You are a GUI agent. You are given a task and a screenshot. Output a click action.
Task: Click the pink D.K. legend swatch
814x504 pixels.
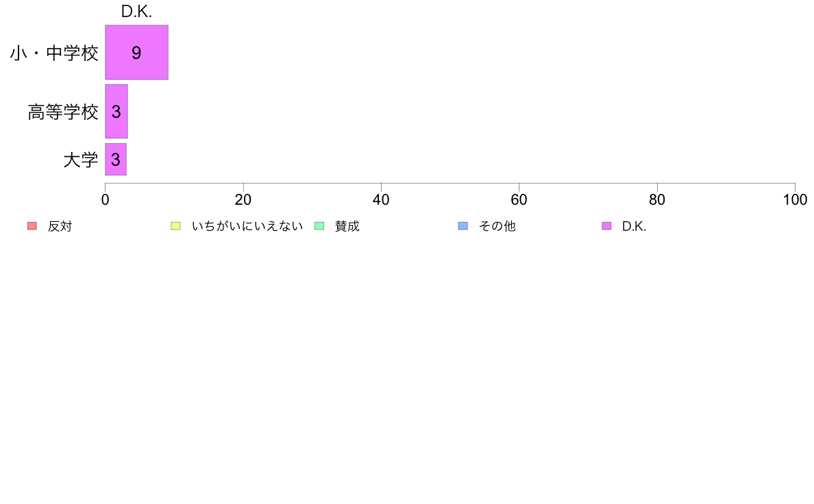[606, 226]
